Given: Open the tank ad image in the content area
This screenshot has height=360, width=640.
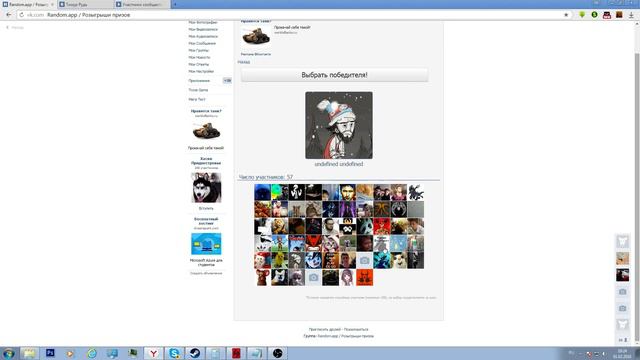Looking at the screenshot, I should pyautogui.click(x=256, y=37).
